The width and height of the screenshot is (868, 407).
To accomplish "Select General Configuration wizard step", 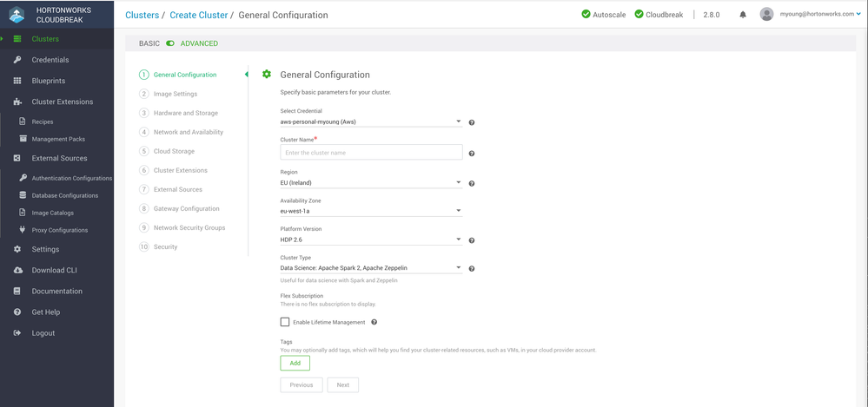I will point(185,75).
